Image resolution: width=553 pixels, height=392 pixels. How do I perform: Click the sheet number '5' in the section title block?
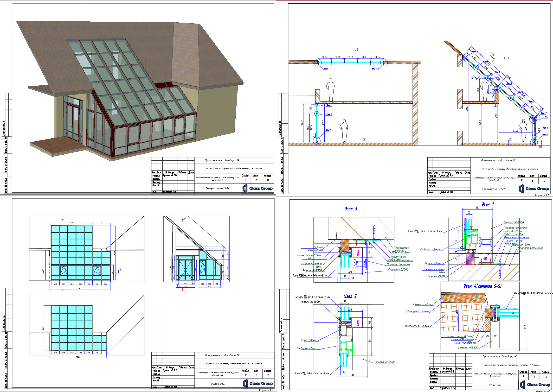(x=533, y=181)
